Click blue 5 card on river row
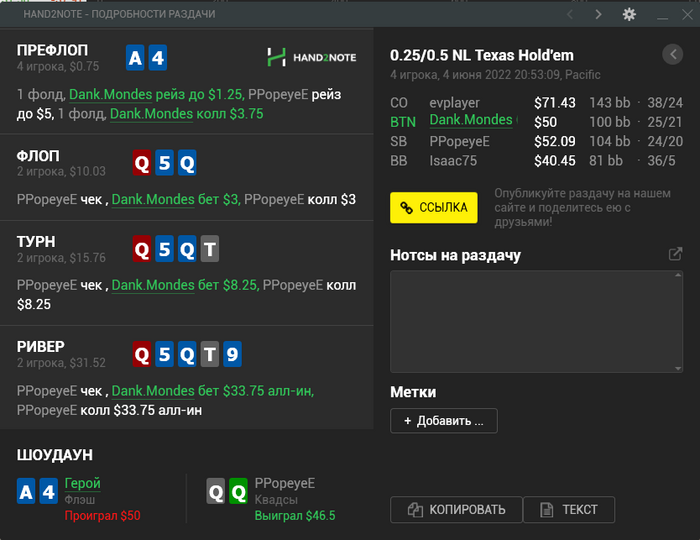Viewport: 700px width, 540px height. point(164,354)
